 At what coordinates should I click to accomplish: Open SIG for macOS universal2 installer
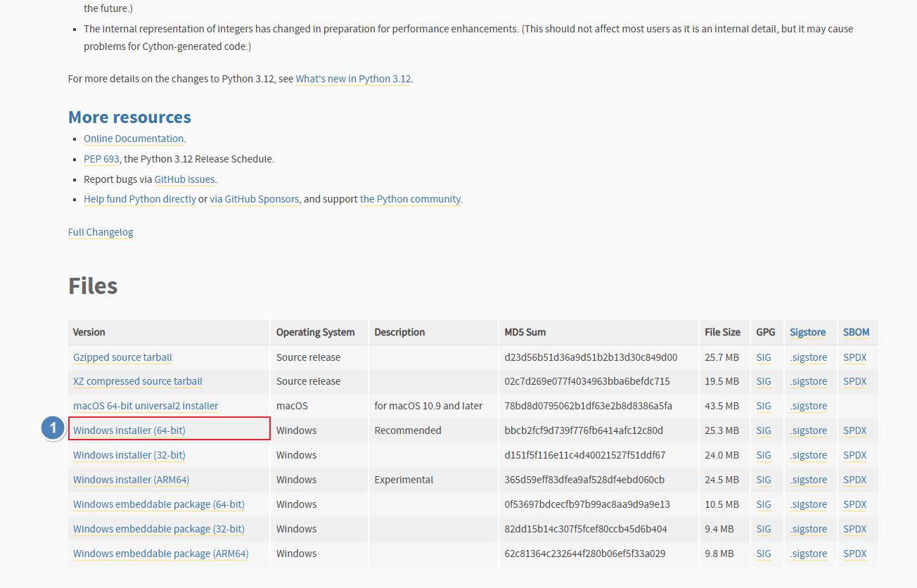(764, 406)
